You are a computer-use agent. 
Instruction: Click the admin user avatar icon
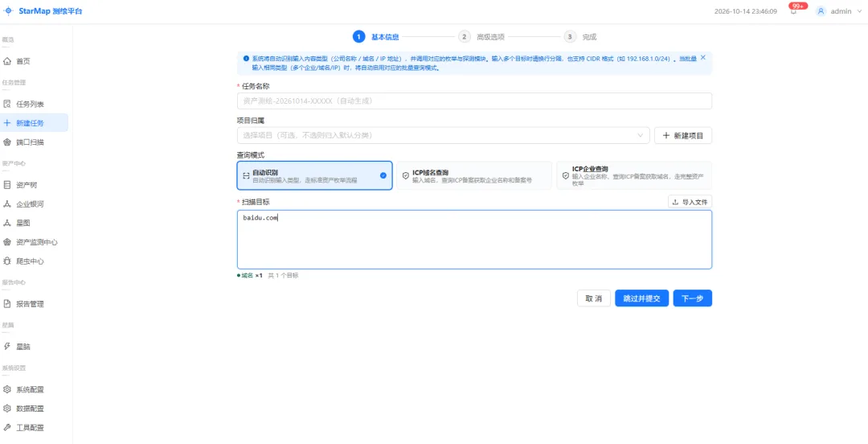tap(821, 11)
